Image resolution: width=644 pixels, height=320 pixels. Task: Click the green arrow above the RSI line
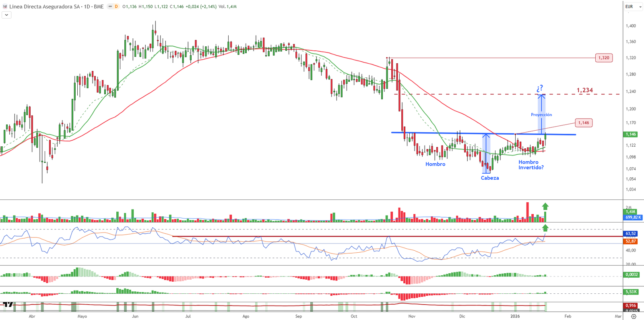pyautogui.click(x=545, y=228)
